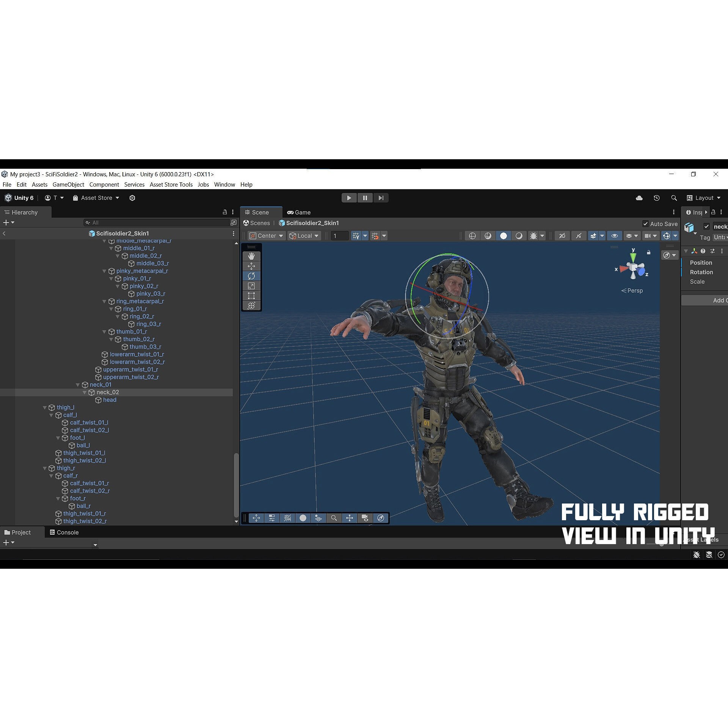The height and width of the screenshot is (728, 728).
Task: Click the cameras overlay icon at bottom
Action: click(x=365, y=518)
